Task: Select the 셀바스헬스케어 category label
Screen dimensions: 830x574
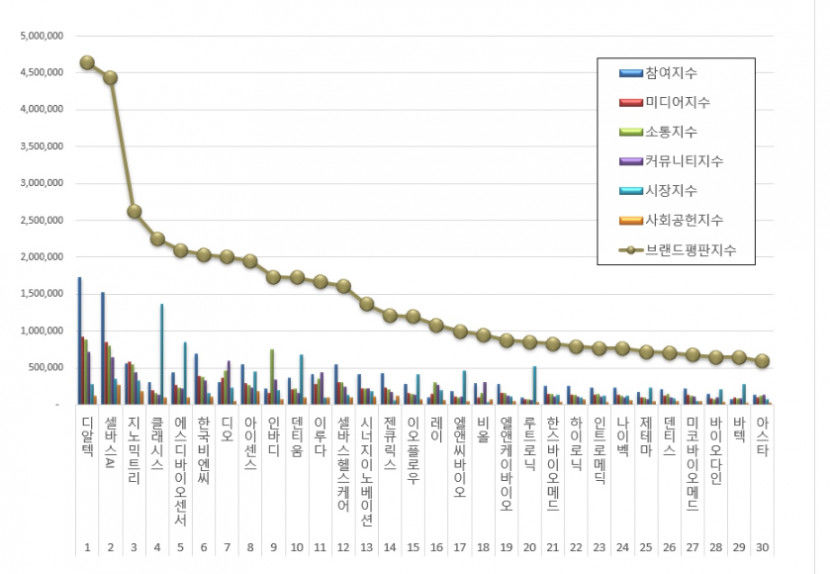Action: (344, 464)
